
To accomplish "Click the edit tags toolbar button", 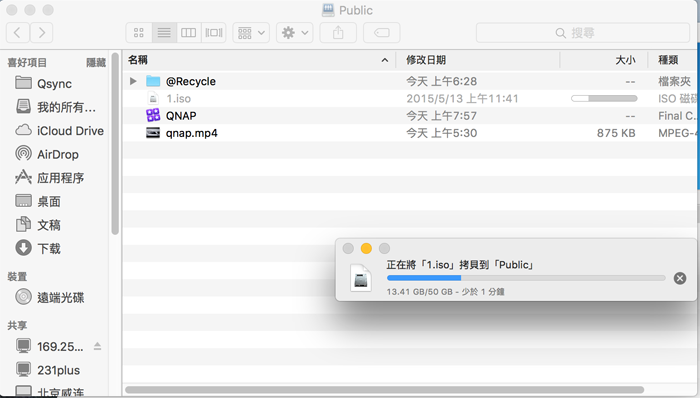I will click(x=382, y=33).
